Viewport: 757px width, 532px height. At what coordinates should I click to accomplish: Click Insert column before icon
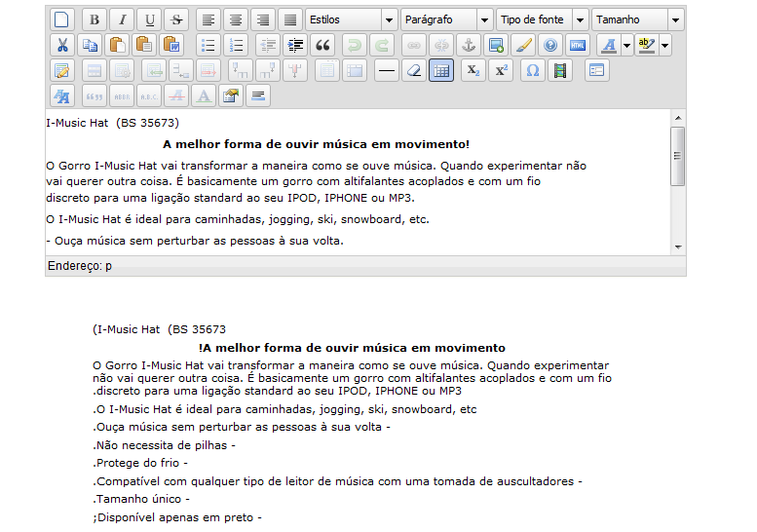(241, 70)
